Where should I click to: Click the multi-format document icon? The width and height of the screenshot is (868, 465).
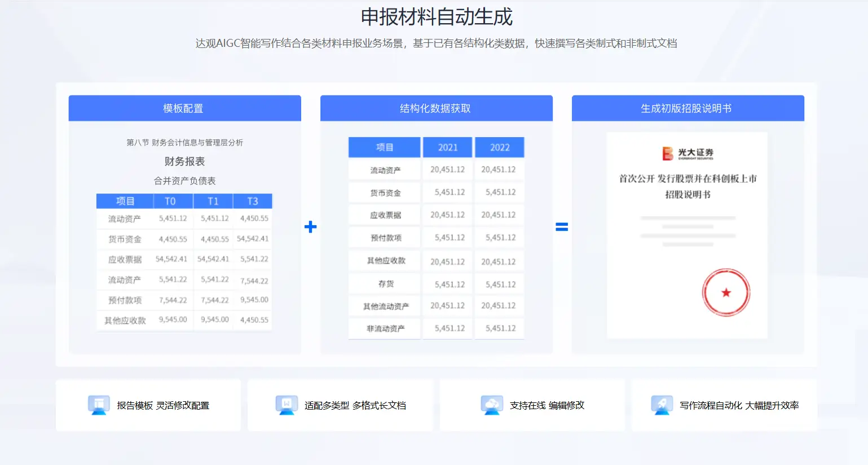pos(287,405)
